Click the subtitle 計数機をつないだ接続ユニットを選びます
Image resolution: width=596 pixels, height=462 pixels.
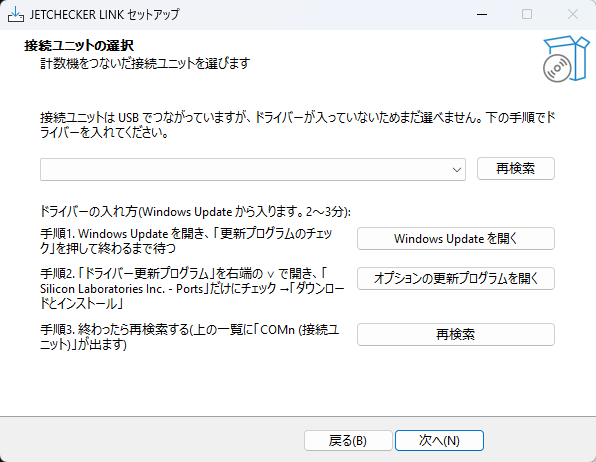pos(145,63)
